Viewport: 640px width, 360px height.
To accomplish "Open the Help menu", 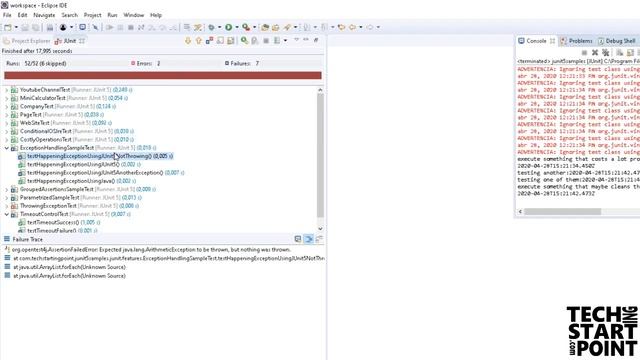I will (x=156, y=15).
